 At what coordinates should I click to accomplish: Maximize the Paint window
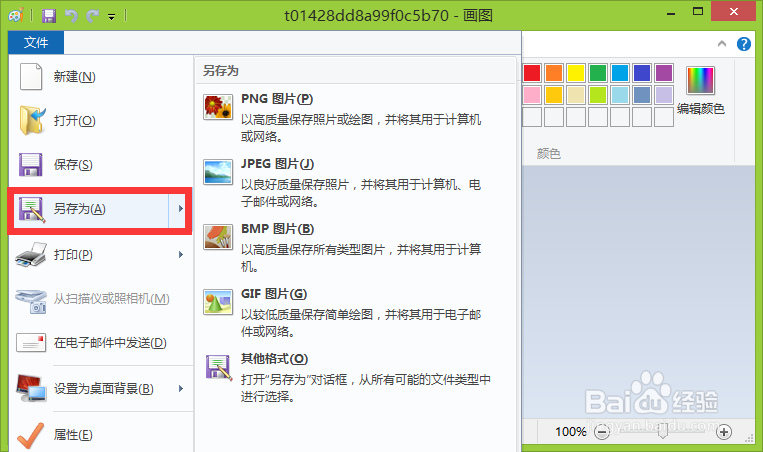coord(698,12)
